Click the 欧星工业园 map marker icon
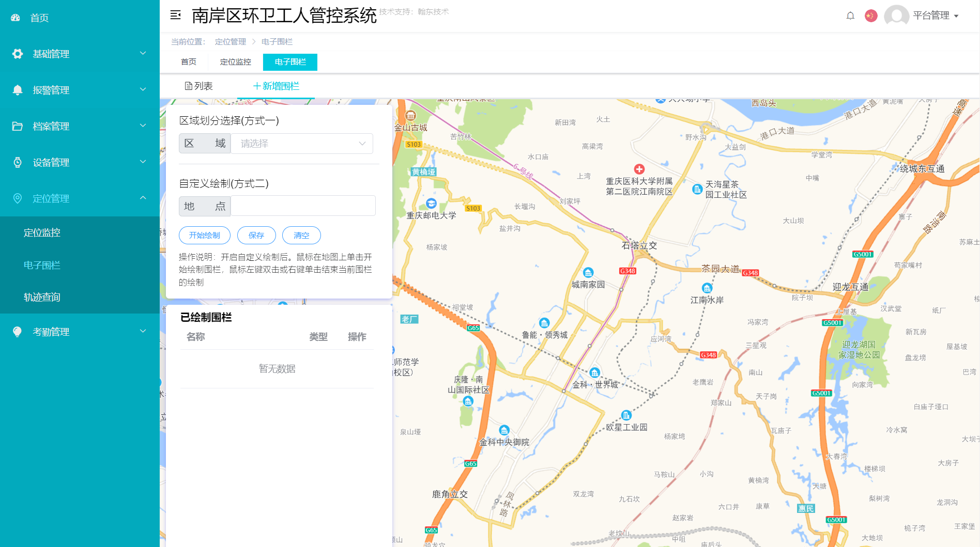 [626, 415]
